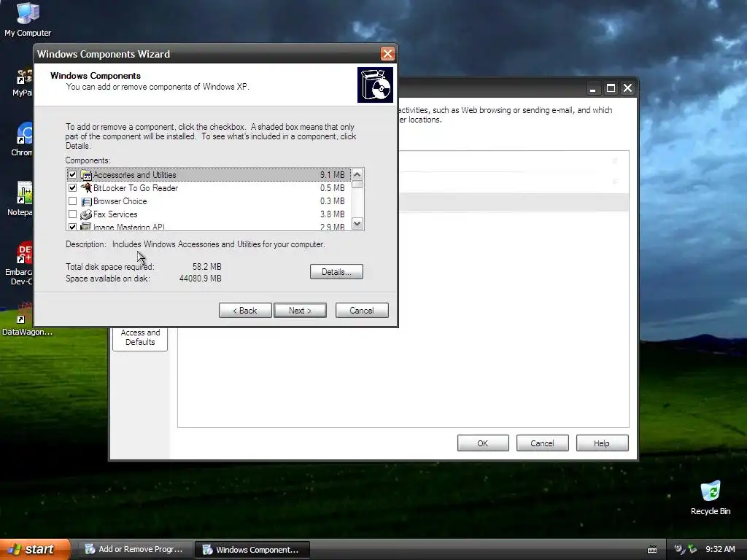Proceed with the Next > button

[300, 311]
